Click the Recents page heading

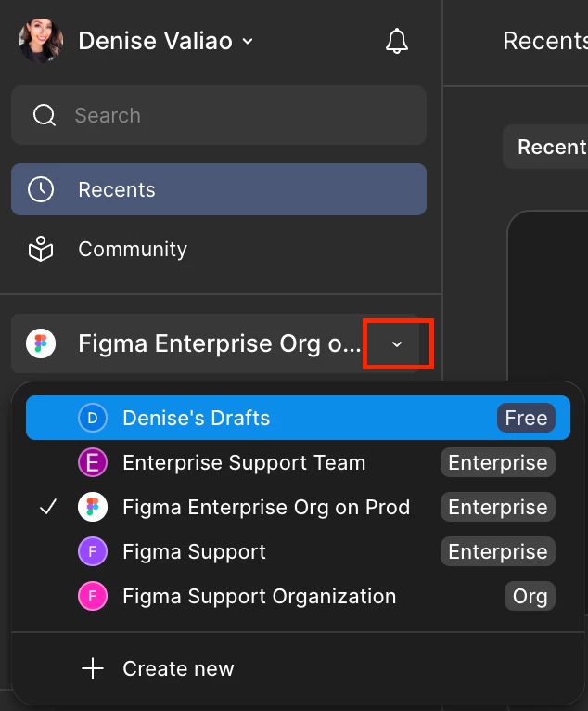(x=545, y=41)
